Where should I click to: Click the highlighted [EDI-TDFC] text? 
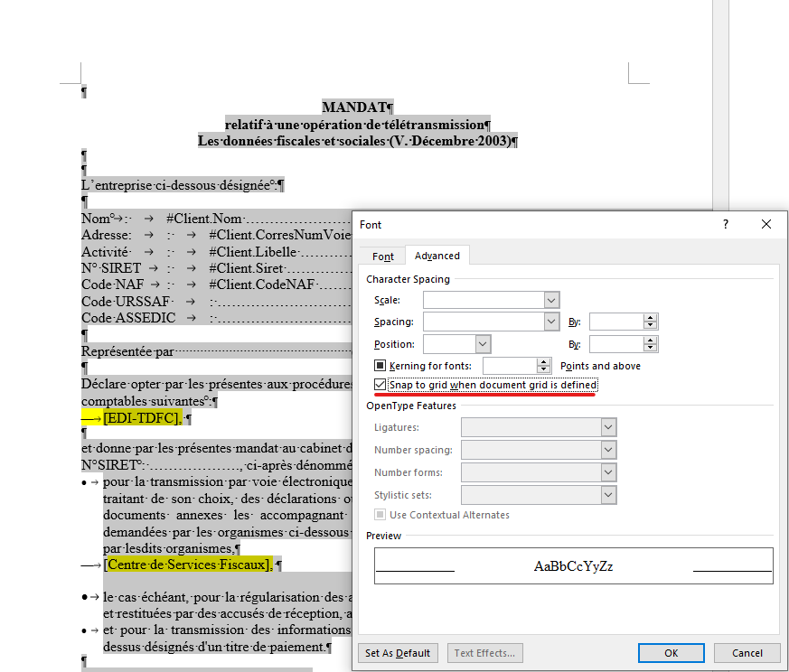pos(143,418)
